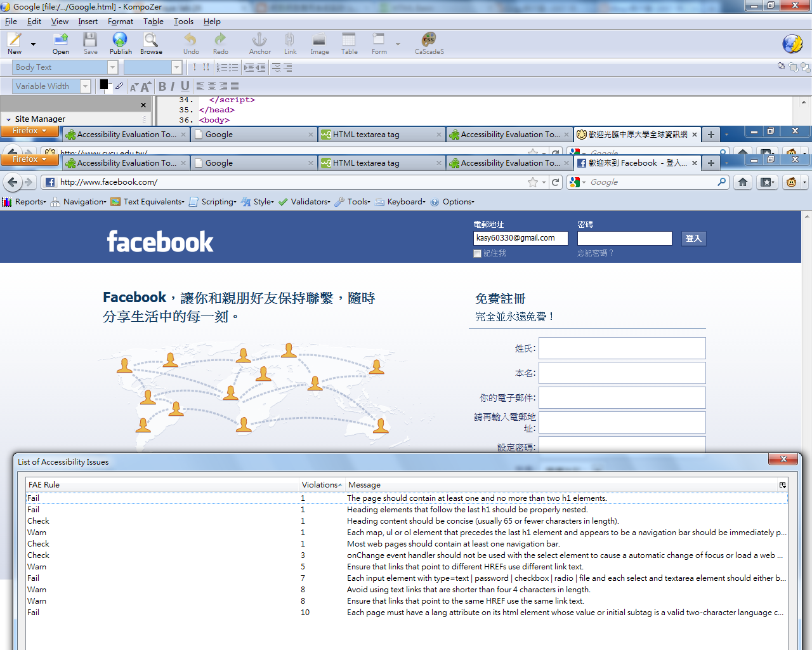Image resolution: width=812 pixels, height=650 pixels.
Task: Tick the 記住我 checkbox on Facebook
Action: tap(477, 253)
